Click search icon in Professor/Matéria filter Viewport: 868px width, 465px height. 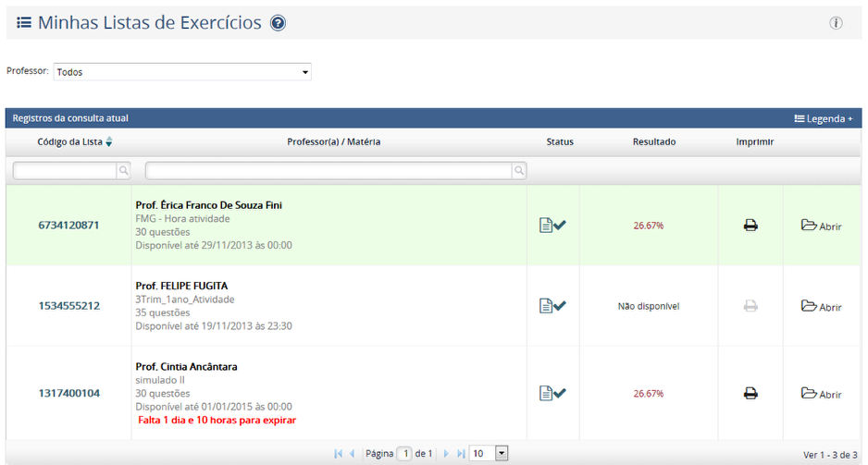pyautogui.click(x=519, y=171)
